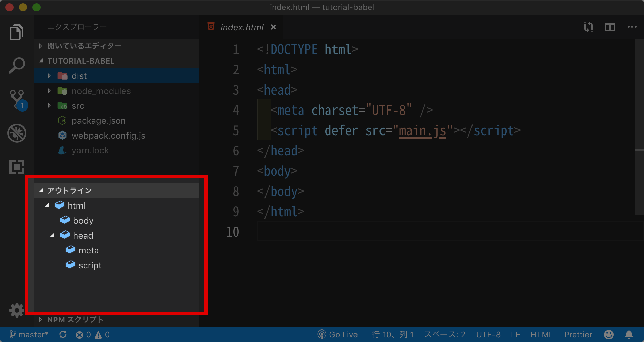The height and width of the screenshot is (342, 644).
Task: Click Go Live in status bar
Action: (338, 335)
